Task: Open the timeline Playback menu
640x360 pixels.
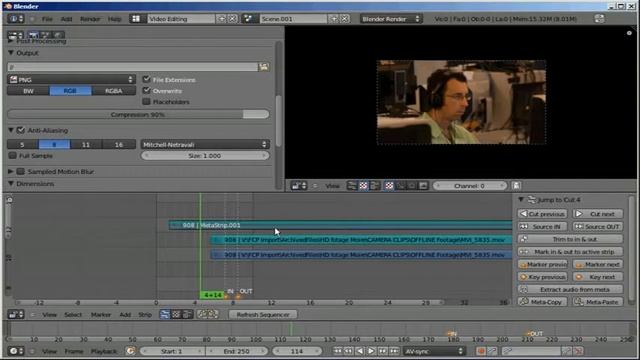Action: (104, 351)
